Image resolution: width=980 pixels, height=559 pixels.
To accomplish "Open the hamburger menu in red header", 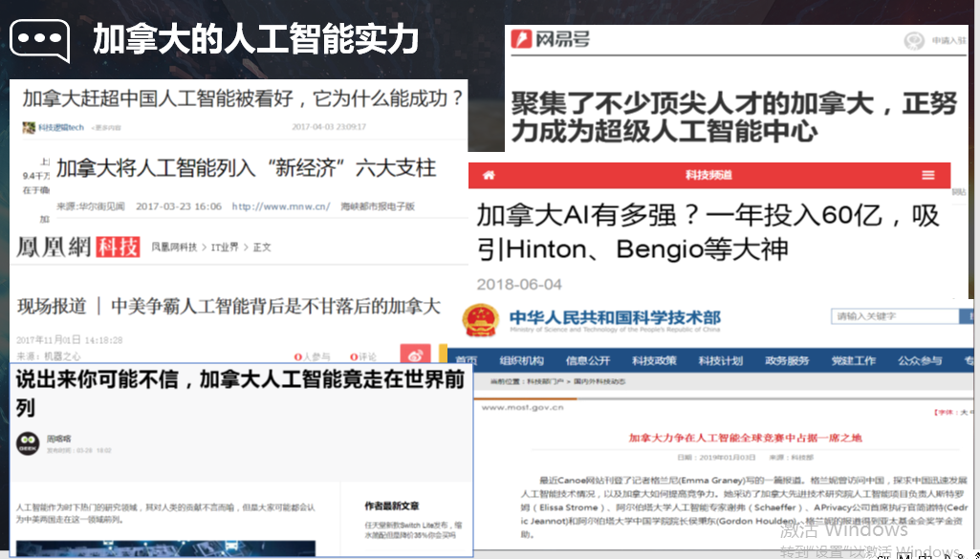I will 927,176.
